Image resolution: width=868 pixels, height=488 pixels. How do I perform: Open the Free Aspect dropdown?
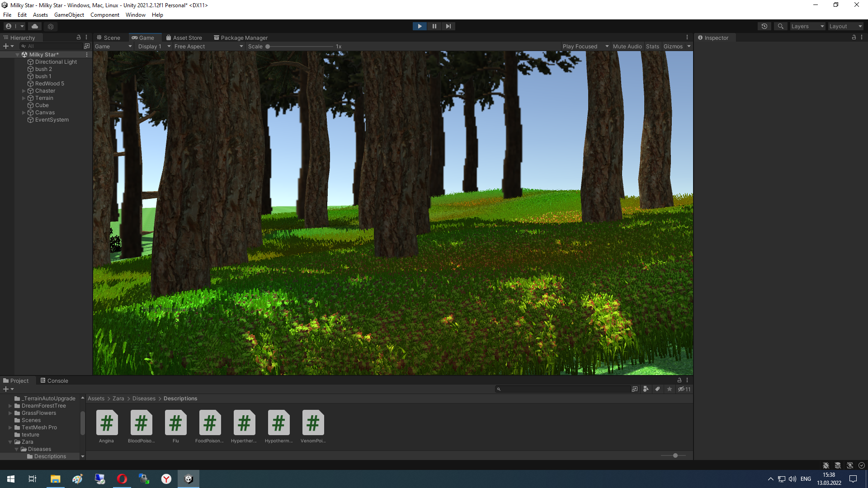pyautogui.click(x=208, y=47)
